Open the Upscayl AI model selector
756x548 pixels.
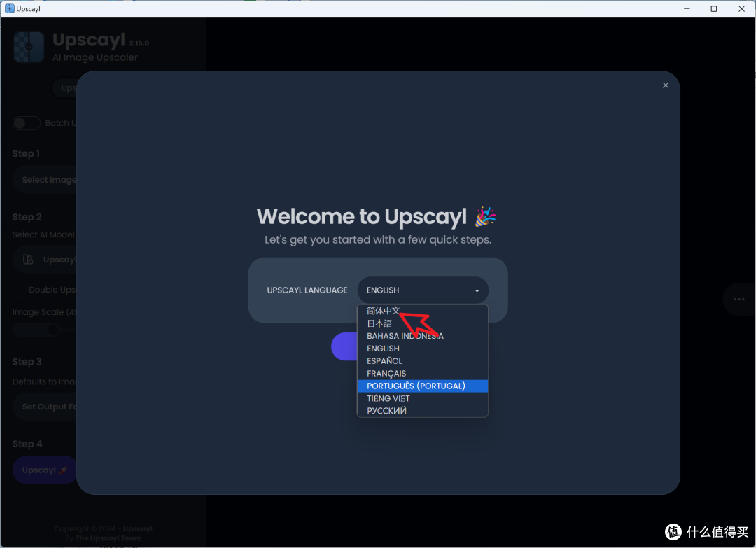point(45,260)
